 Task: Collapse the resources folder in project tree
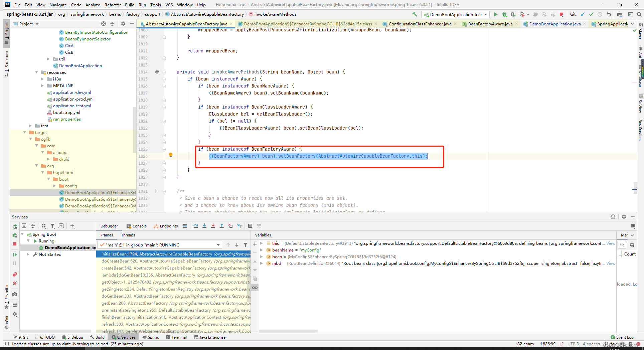point(37,72)
